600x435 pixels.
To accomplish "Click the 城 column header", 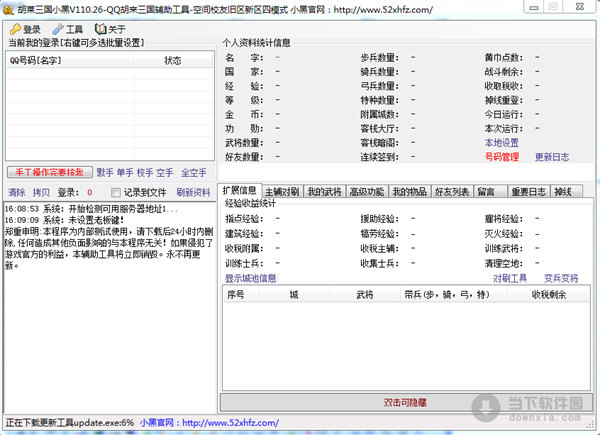I will pos(294,295).
